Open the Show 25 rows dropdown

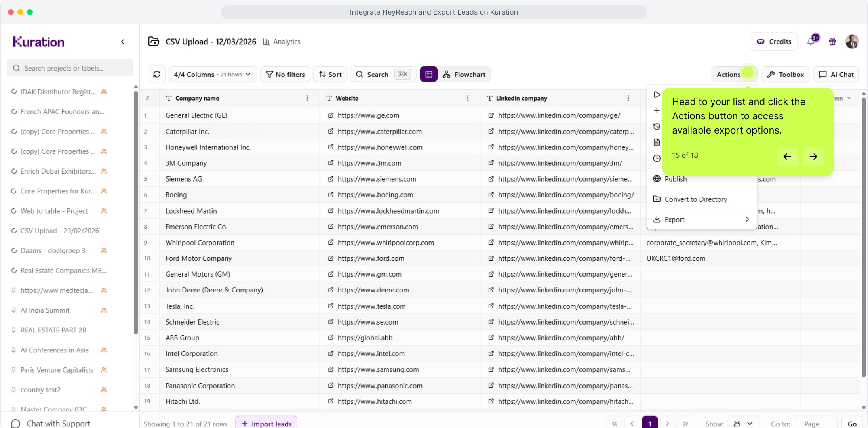(x=743, y=424)
